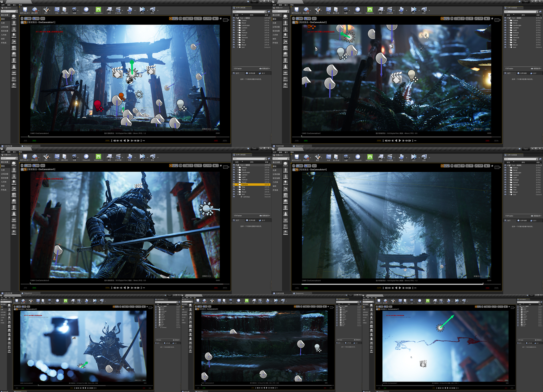Screen dimensions: 543x392
Task: Click Blueprints icon in CineCameraActor2 window toolbar
Action: coord(381,10)
